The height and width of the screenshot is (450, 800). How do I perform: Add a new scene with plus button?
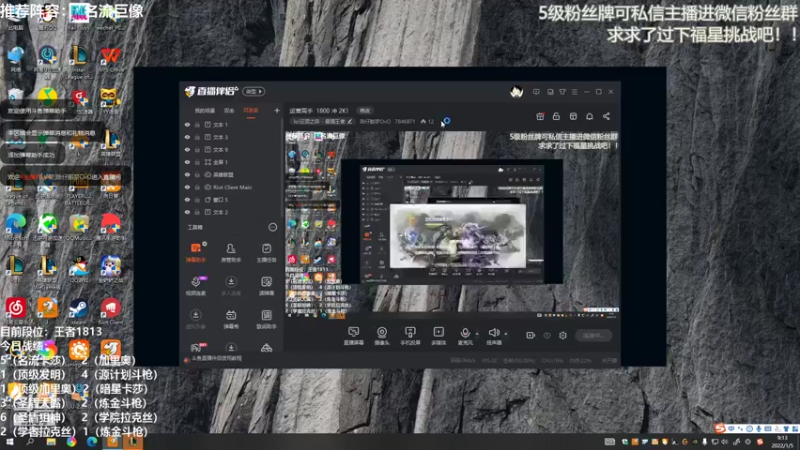(x=277, y=110)
